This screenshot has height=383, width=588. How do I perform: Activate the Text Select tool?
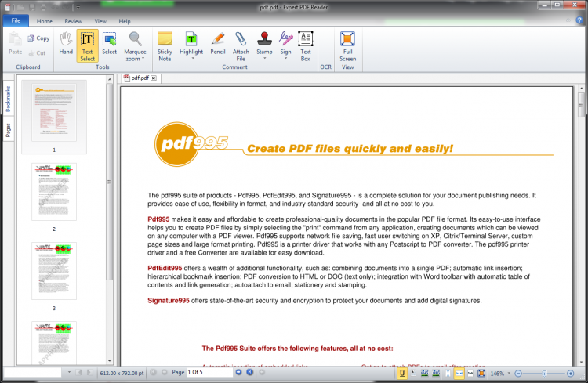[87, 45]
